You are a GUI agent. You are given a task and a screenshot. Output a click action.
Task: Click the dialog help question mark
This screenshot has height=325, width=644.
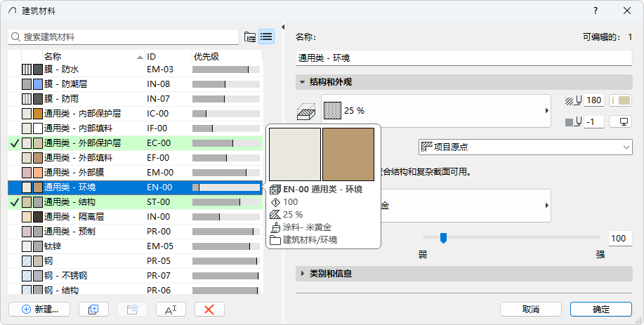596,11
